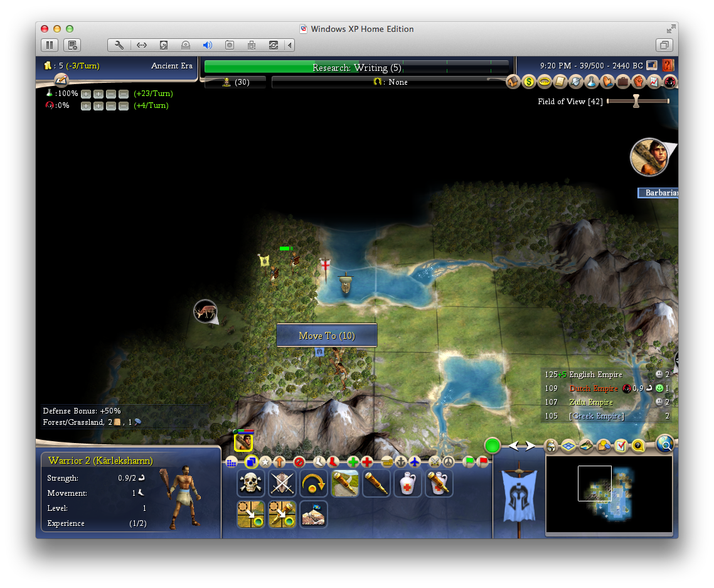Open the Finance Advisor dollar icon
Screen dimensions: 714x588
tap(528, 82)
